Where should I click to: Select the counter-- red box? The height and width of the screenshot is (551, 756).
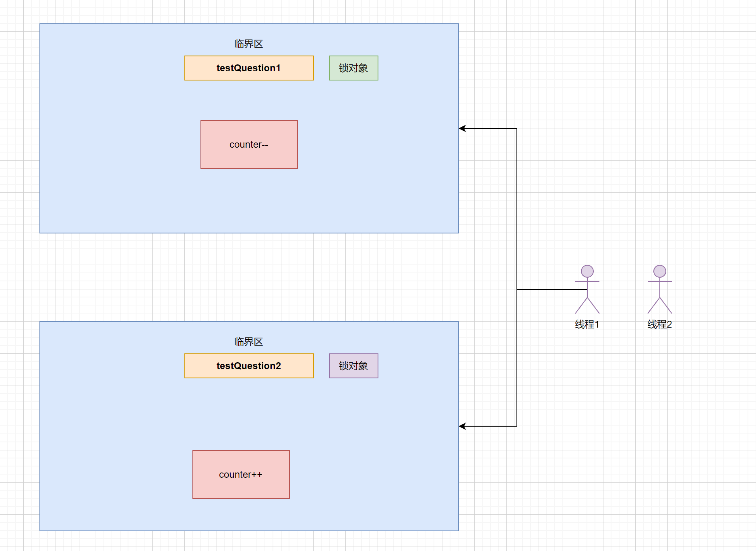[x=249, y=144]
